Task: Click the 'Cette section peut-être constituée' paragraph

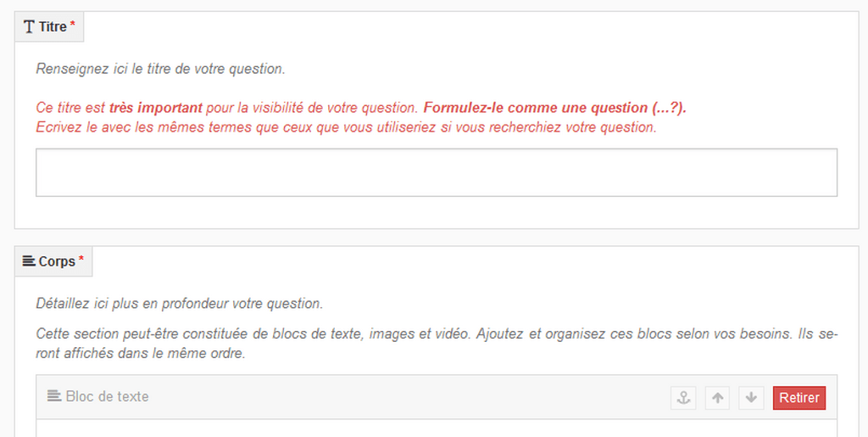Action: (437, 344)
